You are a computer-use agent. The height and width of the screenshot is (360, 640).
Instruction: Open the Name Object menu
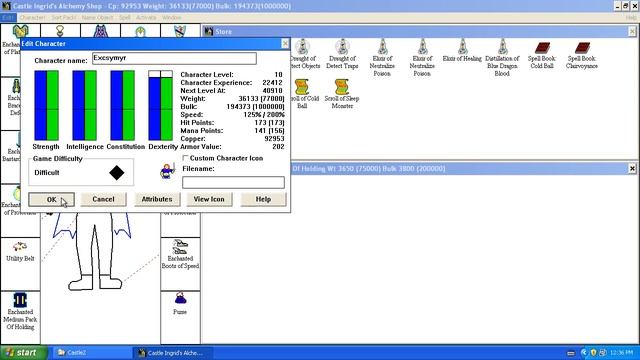[x=98, y=18]
